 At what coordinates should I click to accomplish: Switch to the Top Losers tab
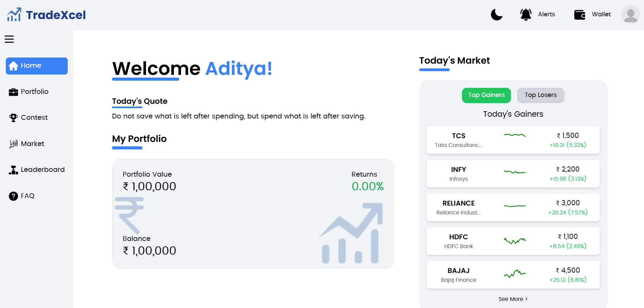(541, 95)
